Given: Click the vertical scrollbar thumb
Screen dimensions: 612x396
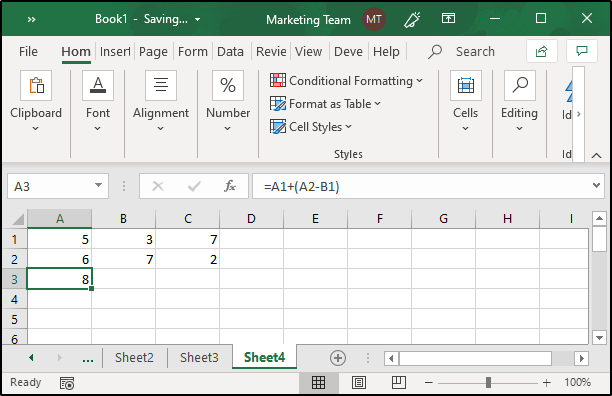Looking at the screenshot, I should 599,239.
